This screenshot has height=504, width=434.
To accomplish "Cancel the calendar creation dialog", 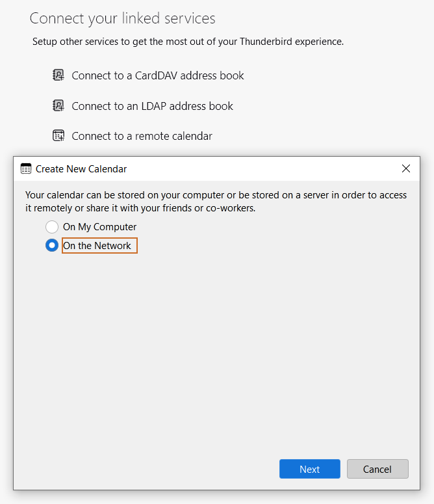I will click(x=377, y=469).
